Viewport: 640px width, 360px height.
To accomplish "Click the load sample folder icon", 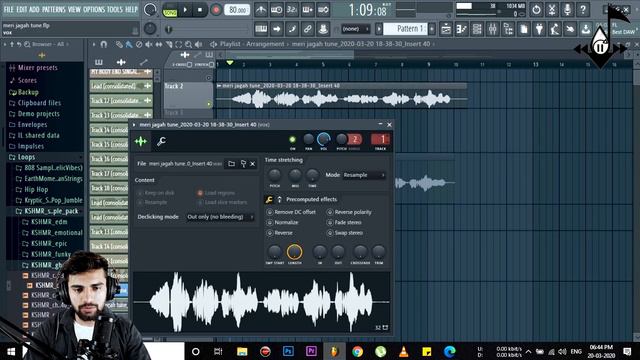I will (231, 164).
